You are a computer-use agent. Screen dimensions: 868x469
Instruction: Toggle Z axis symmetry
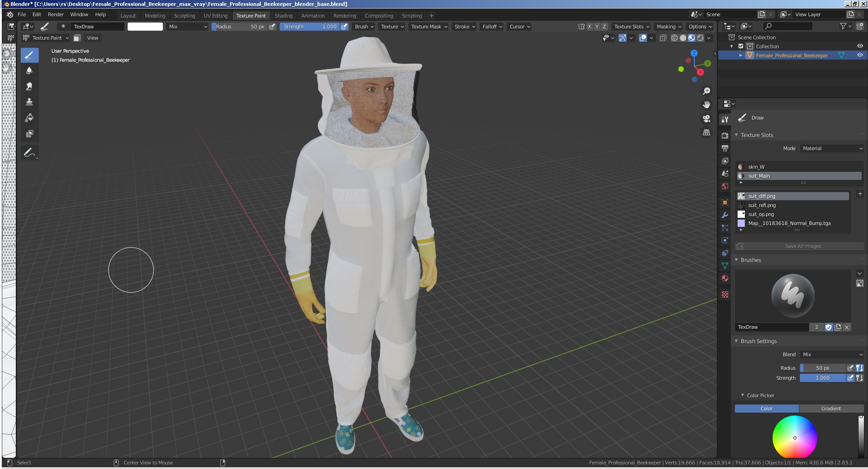[x=605, y=27]
